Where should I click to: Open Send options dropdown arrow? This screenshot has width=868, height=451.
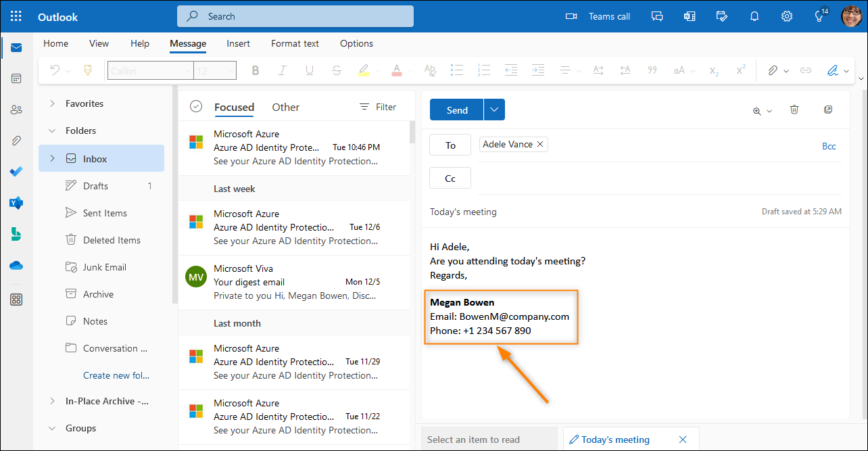point(494,110)
